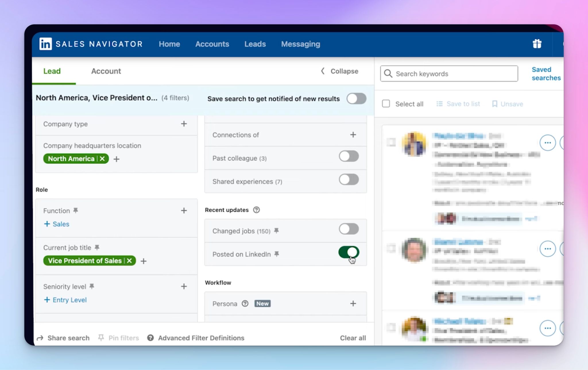Viewport: 588px width, 370px height.
Task: Click the LinkedIn logo icon
Action: [x=45, y=44]
